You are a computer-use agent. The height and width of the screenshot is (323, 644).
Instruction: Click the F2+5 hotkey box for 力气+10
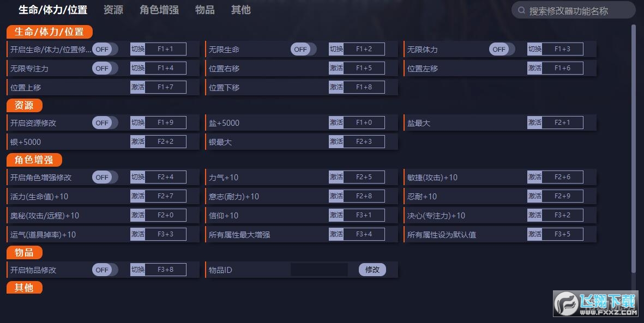pos(364,177)
